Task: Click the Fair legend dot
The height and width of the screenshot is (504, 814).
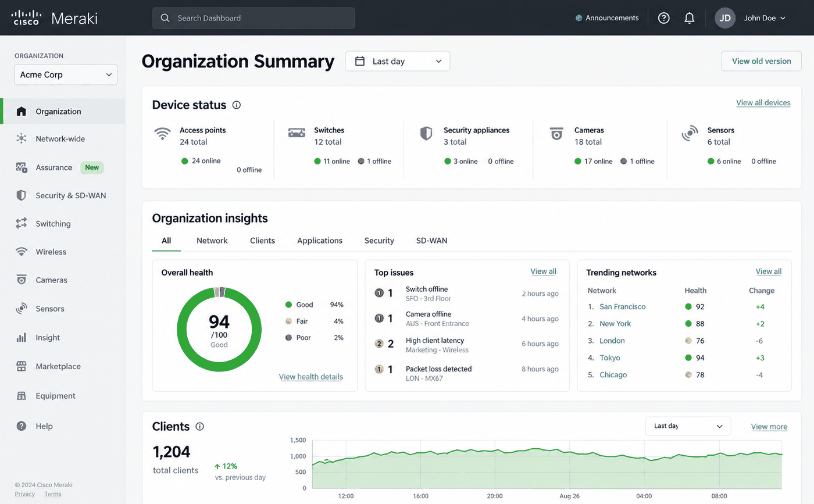Action: 288,321
